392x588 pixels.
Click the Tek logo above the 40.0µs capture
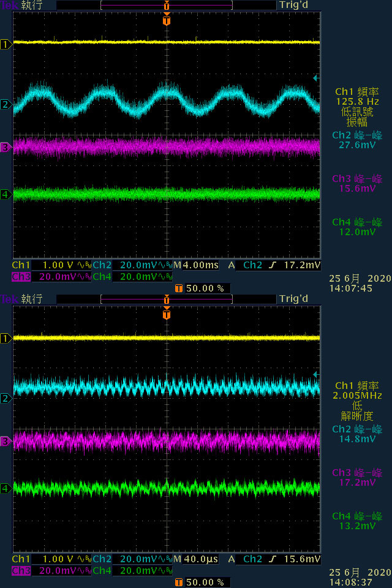[x=9, y=300]
